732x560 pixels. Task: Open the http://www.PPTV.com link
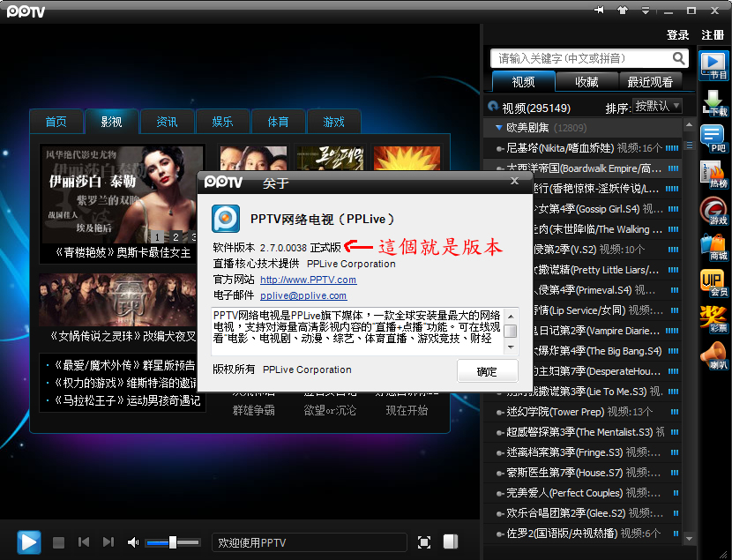(x=308, y=280)
